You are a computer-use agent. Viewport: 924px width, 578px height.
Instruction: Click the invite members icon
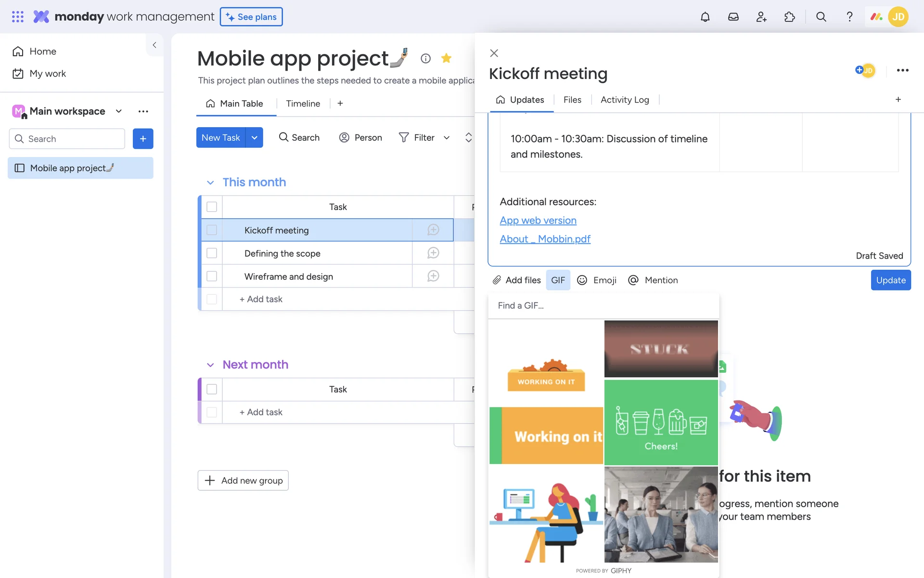[761, 17]
